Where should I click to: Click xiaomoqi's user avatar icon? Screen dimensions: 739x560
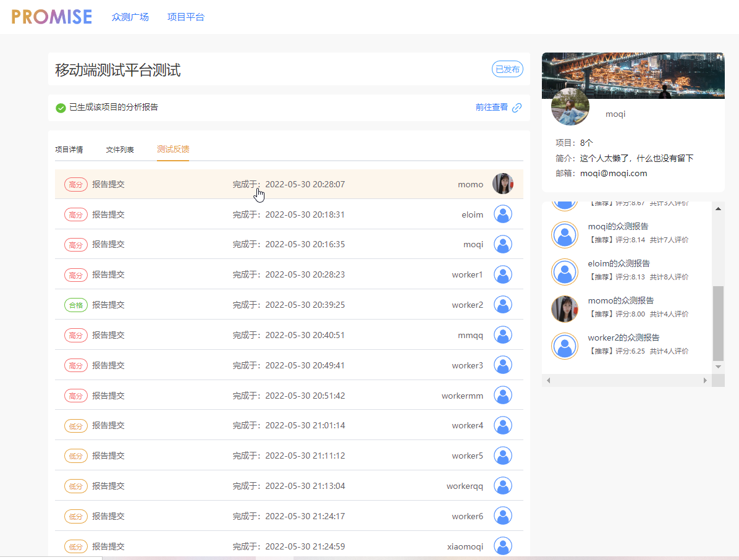503,546
